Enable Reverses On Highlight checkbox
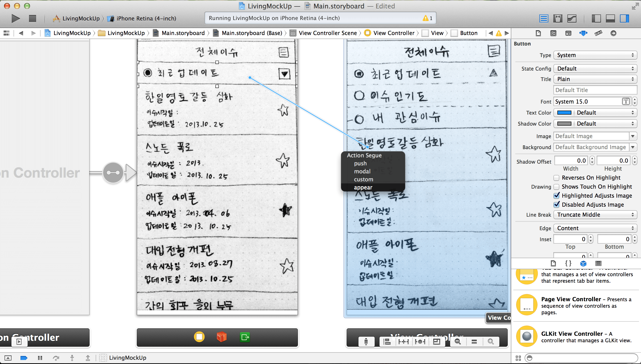Image resolution: width=641 pixels, height=364 pixels. coord(556,178)
